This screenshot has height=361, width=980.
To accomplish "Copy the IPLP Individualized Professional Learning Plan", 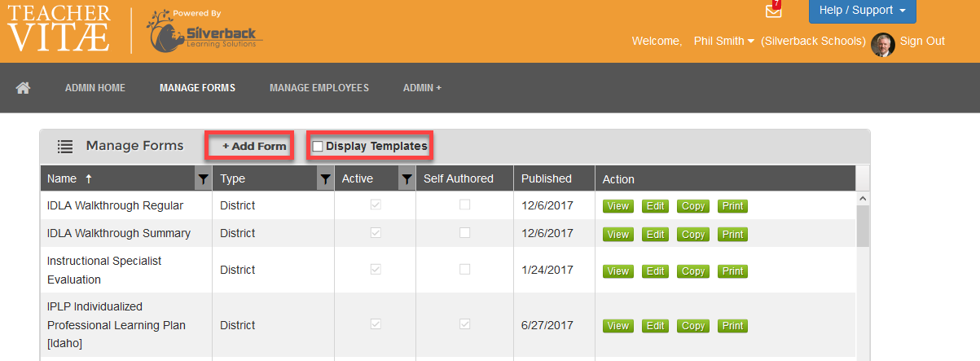I will point(693,326).
